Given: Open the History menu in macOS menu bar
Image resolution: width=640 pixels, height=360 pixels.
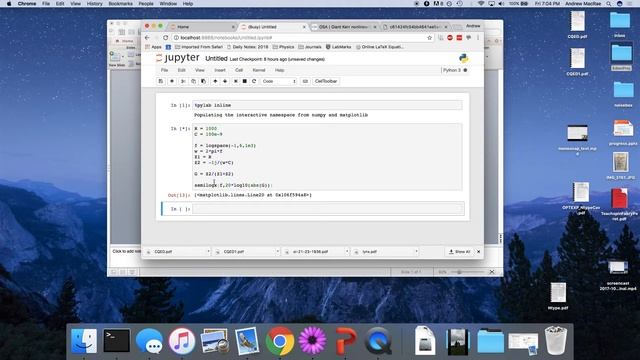Looking at the screenshot, I should 94,4.
